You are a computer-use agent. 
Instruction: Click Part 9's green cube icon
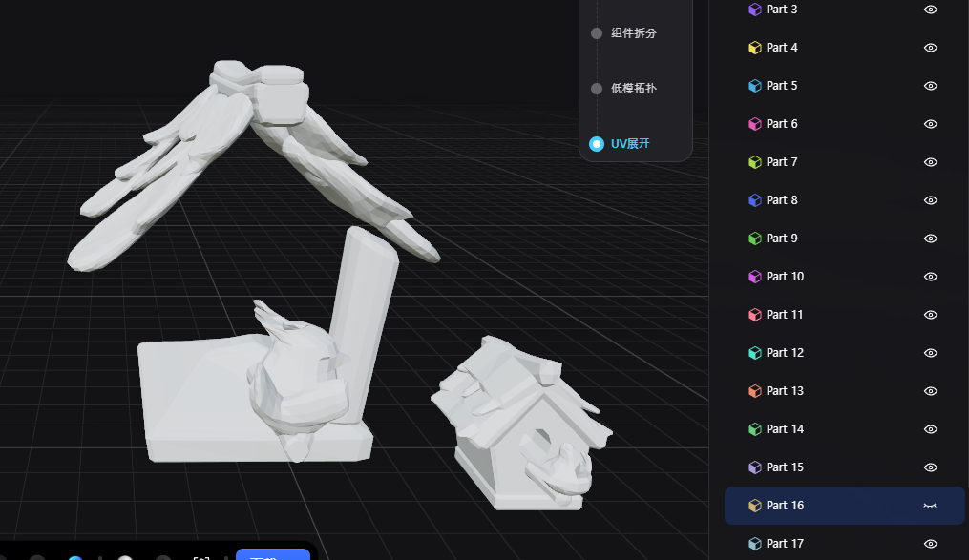[753, 239]
